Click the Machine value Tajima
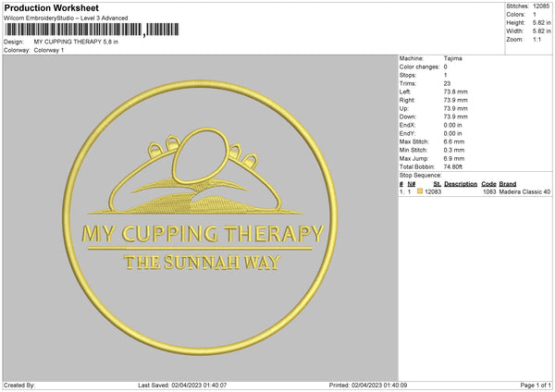The image size is (555, 392). pos(452,58)
